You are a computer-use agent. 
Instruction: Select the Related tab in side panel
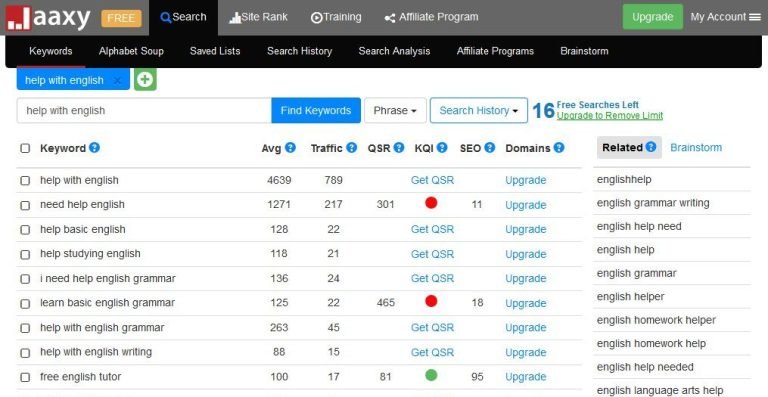(x=629, y=147)
